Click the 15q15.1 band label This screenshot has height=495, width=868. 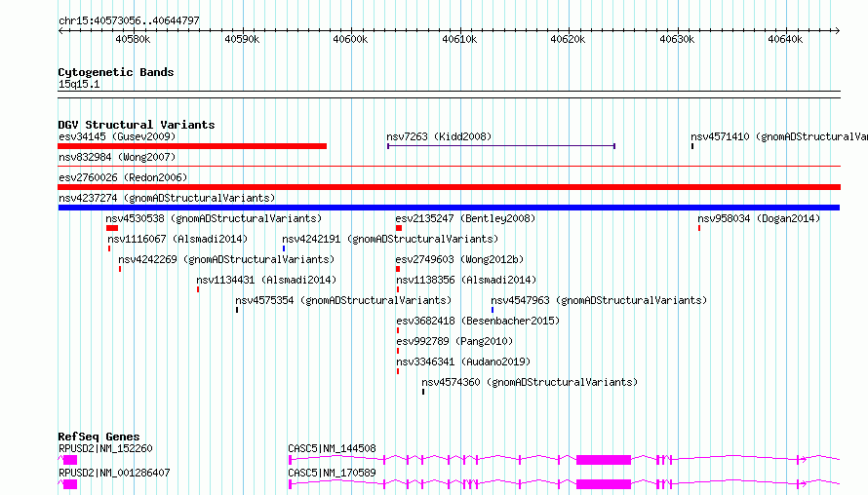[x=79, y=84]
